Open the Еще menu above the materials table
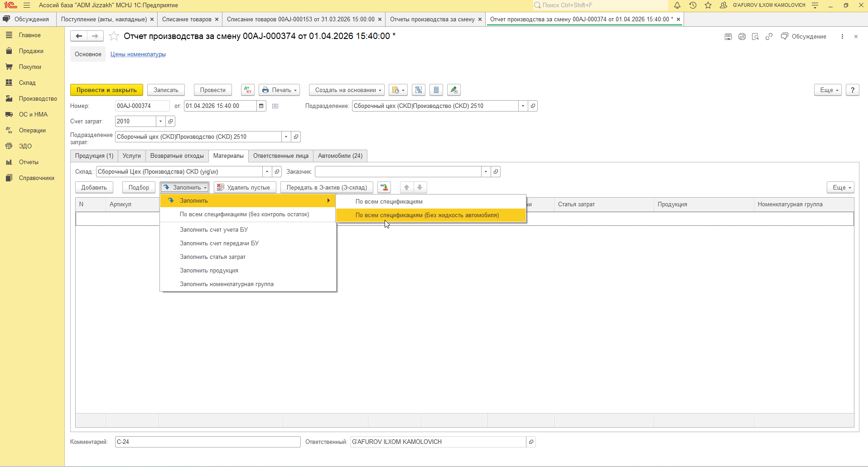The height and width of the screenshot is (467, 868). click(840, 187)
